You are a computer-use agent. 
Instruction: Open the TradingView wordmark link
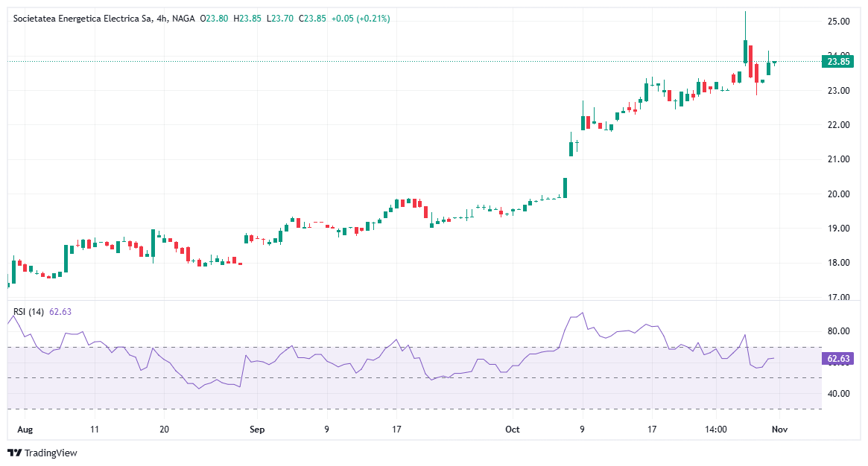click(51, 453)
